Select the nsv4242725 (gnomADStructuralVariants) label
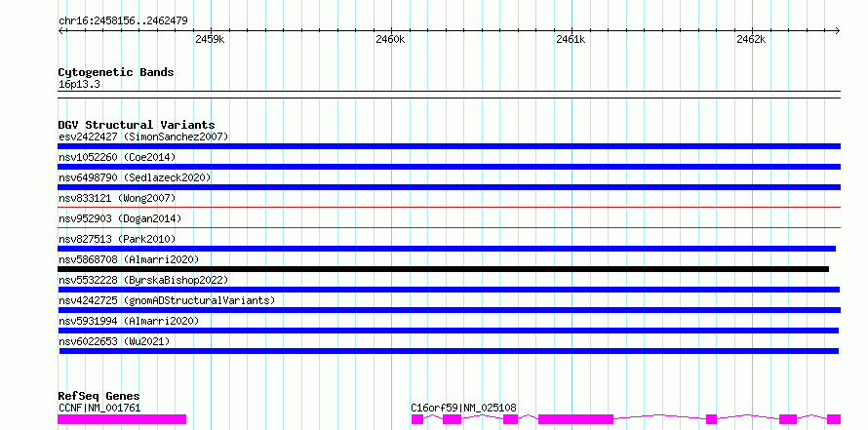 167,300
